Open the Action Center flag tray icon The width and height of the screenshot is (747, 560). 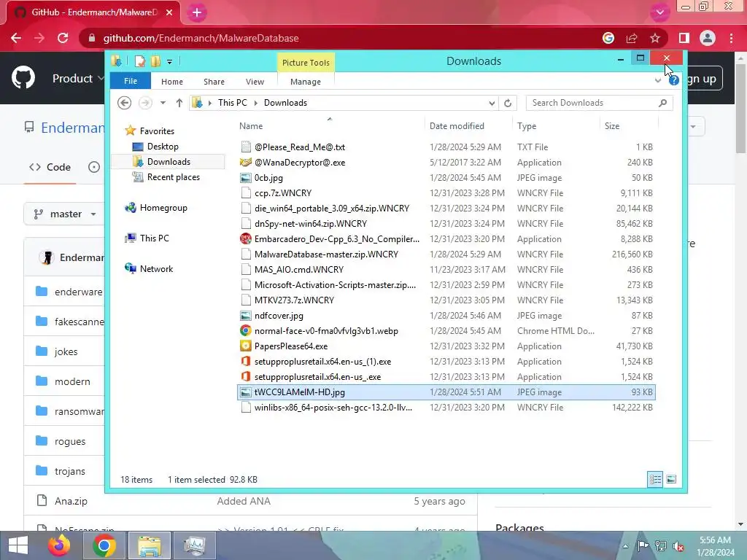tap(643, 546)
